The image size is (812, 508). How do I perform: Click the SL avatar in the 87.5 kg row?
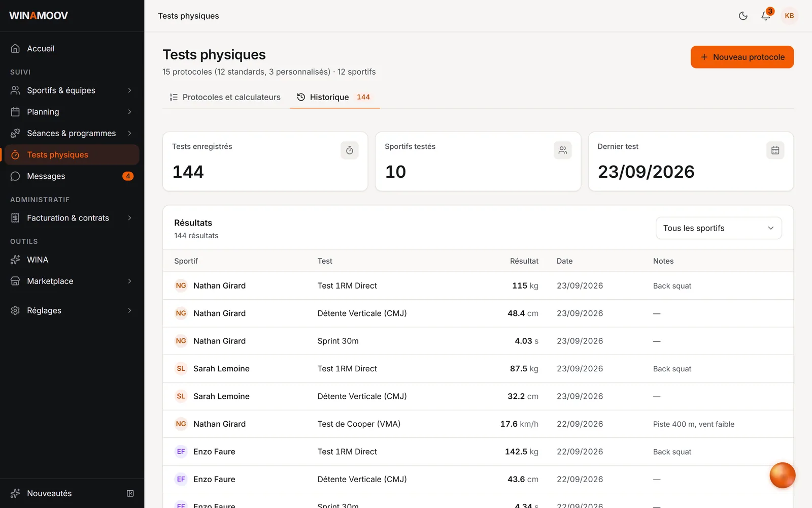(181, 368)
